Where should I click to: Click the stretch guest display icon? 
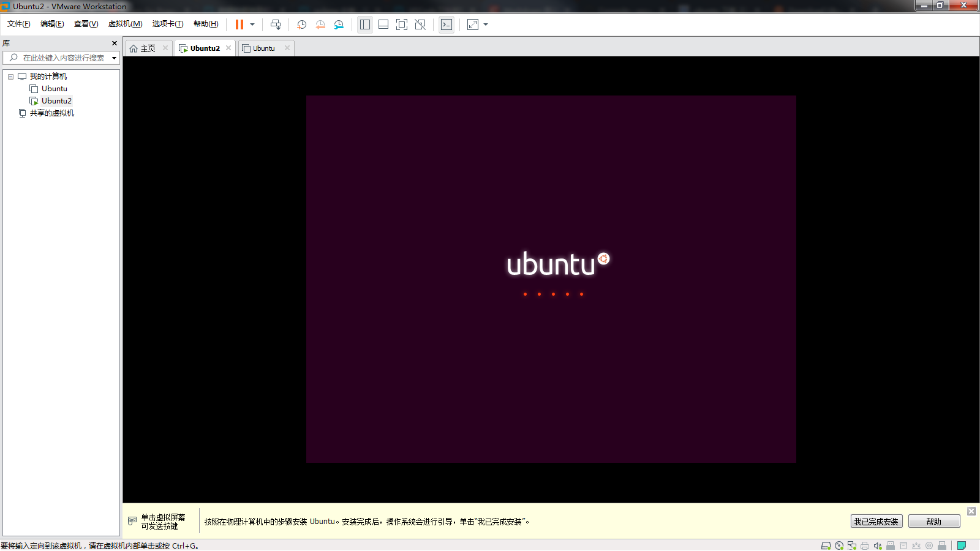point(473,24)
